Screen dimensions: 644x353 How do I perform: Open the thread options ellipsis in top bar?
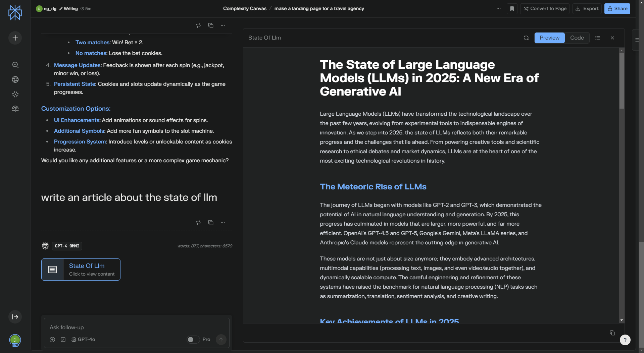pos(498,9)
